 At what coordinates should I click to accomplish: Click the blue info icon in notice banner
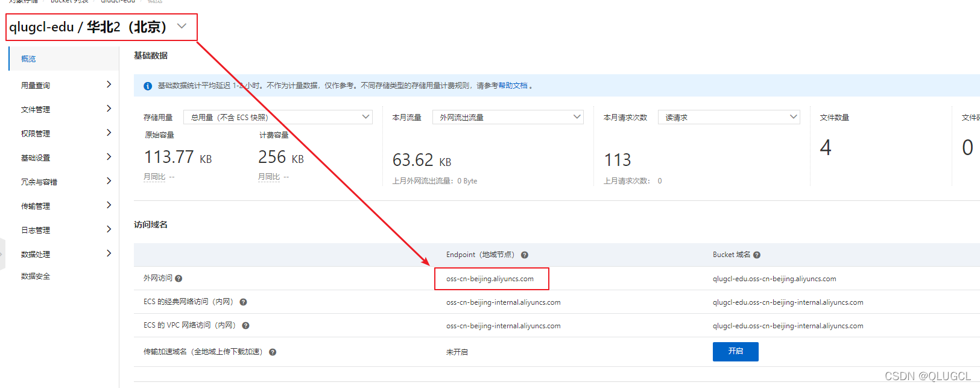[148, 86]
